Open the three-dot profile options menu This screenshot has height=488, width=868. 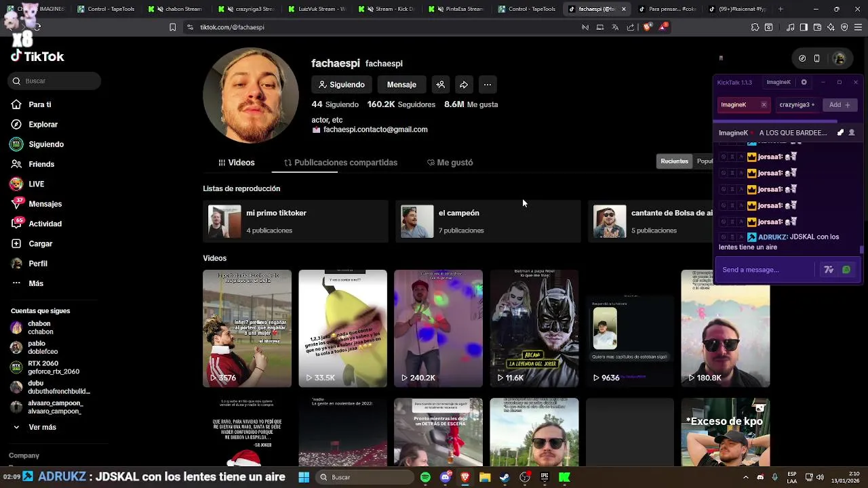coord(487,85)
